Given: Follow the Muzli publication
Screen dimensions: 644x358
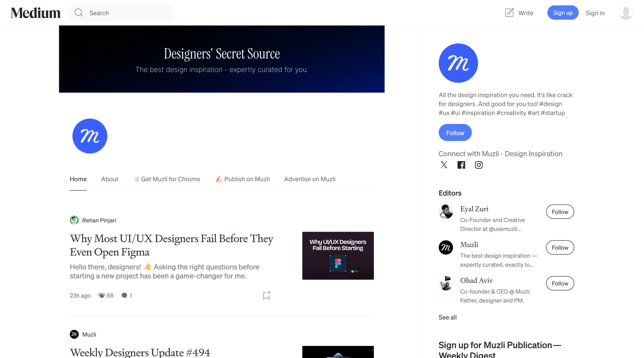Looking at the screenshot, I should (455, 132).
